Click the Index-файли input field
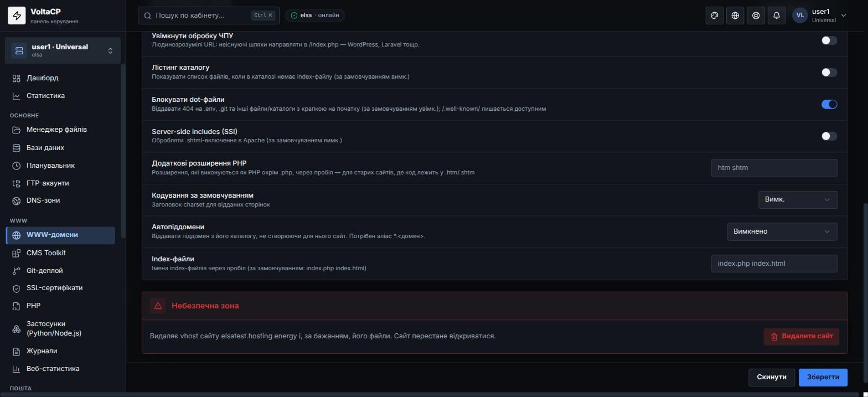868x397 pixels. 774,264
